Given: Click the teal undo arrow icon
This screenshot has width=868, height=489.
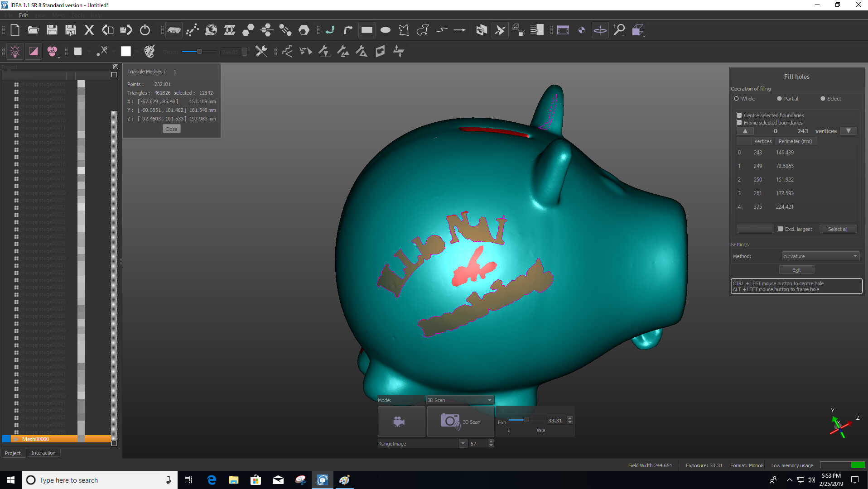Looking at the screenshot, I should pos(330,30).
